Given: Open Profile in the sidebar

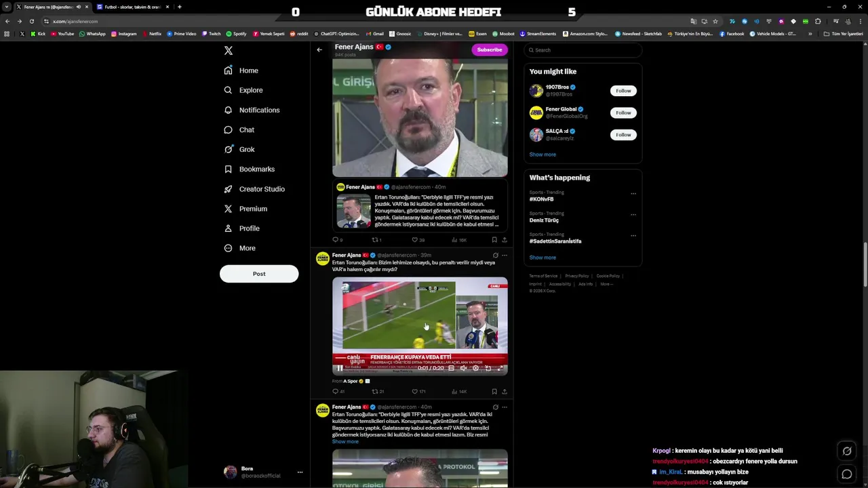Looking at the screenshot, I should [x=242, y=228].
